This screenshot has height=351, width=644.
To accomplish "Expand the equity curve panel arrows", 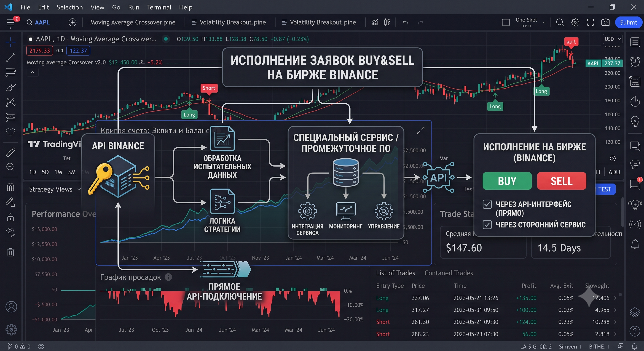I will click(x=421, y=130).
